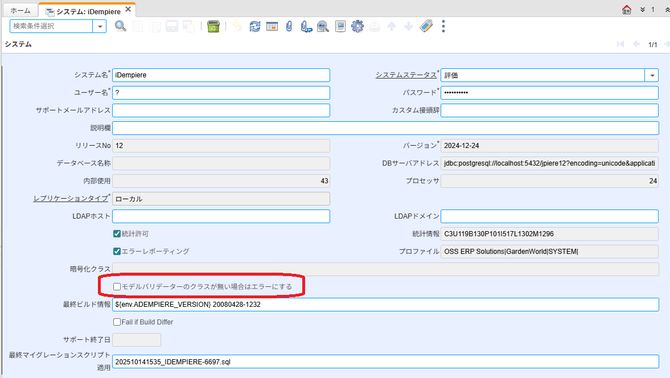Check the モデルバリデーターのクラスが無い場合はエラーにする checkbox
670x378 pixels.
click(x=117, y=287)
